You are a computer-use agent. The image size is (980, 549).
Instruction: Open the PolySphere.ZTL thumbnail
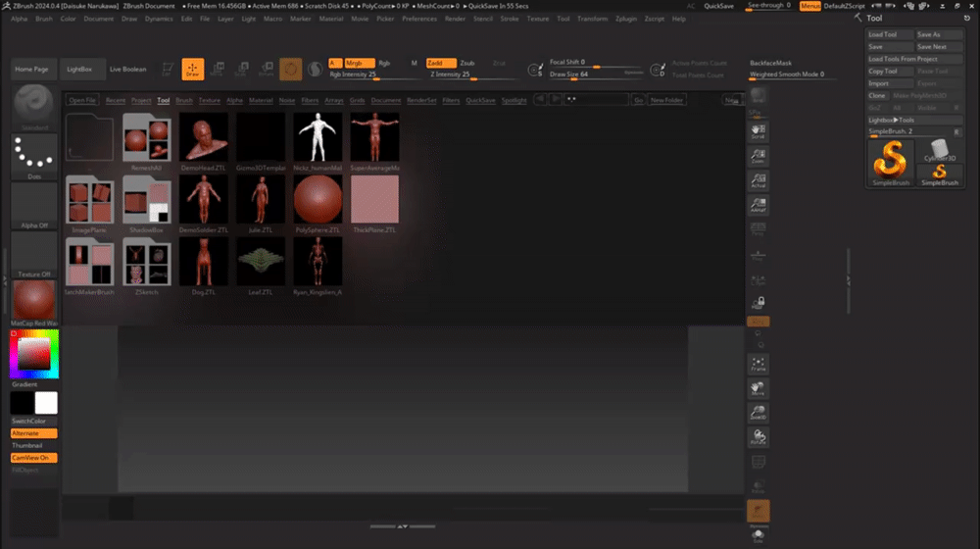point(318,200)
